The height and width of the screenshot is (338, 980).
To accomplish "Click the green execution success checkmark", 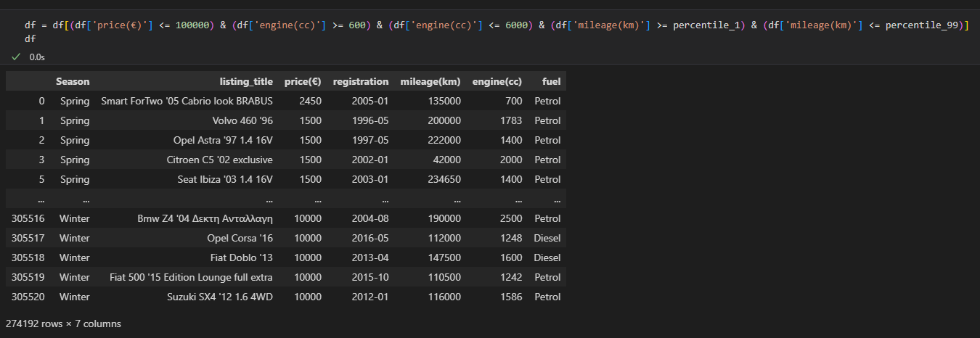I will (x=16, y=57).
